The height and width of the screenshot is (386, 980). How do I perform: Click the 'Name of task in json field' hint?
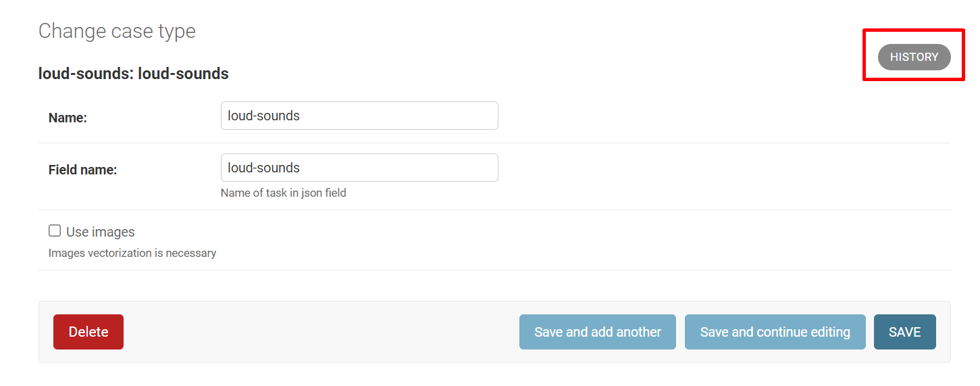(x=283, y=193)
